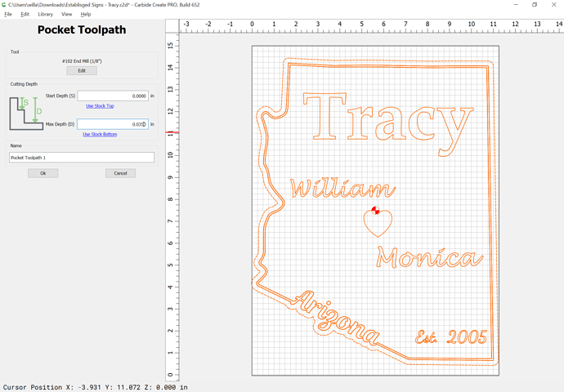The image size is (564, 392).
Task: Select the Arizona text on the canvas
Action: pyautogui.click(x=336, y=318)
